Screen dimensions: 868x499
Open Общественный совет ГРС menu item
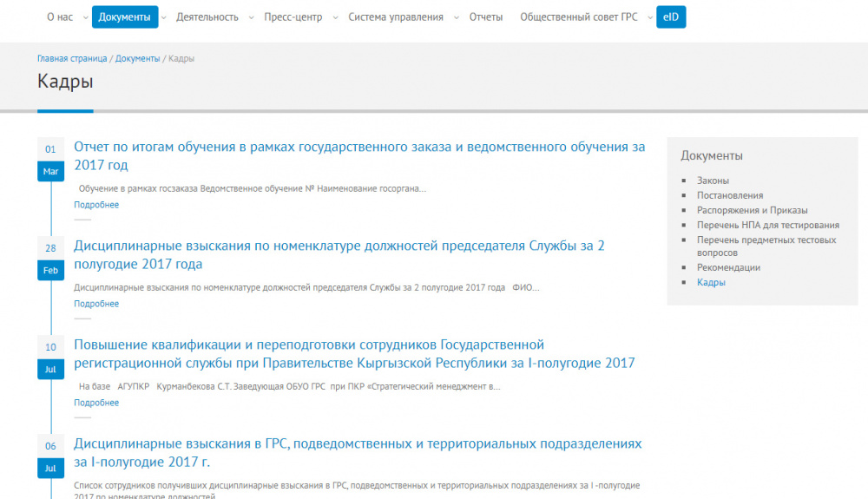point(578,17)
